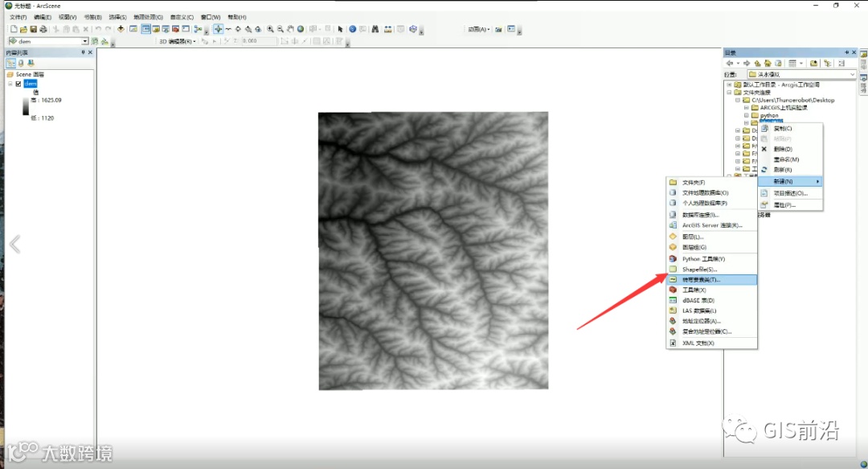Select dBASE 表(D) in submenu
Image resolution: width=868 pixels, height=469 pixels.
coord(711,301)
